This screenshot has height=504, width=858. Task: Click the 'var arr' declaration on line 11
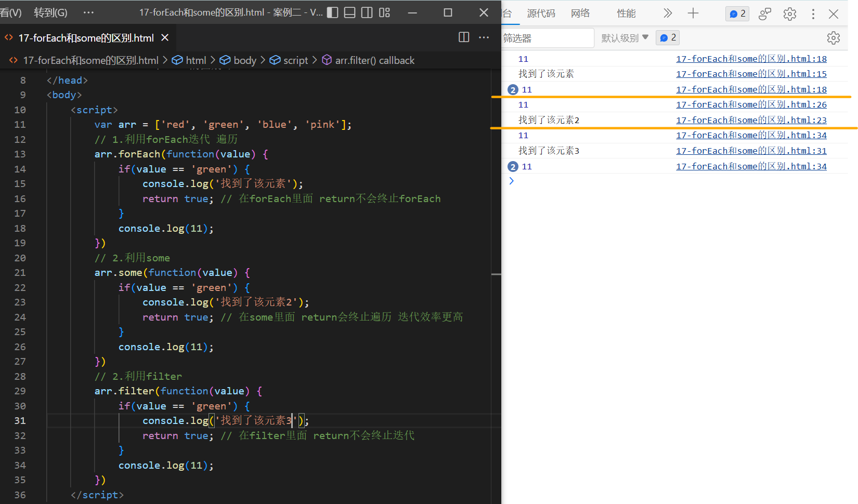tap(115, 125)
